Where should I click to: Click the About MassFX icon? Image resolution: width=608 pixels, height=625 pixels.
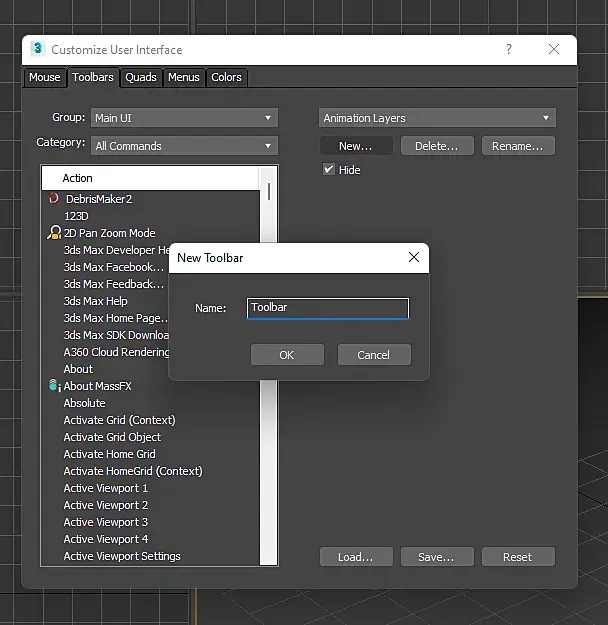pos(54,385)
